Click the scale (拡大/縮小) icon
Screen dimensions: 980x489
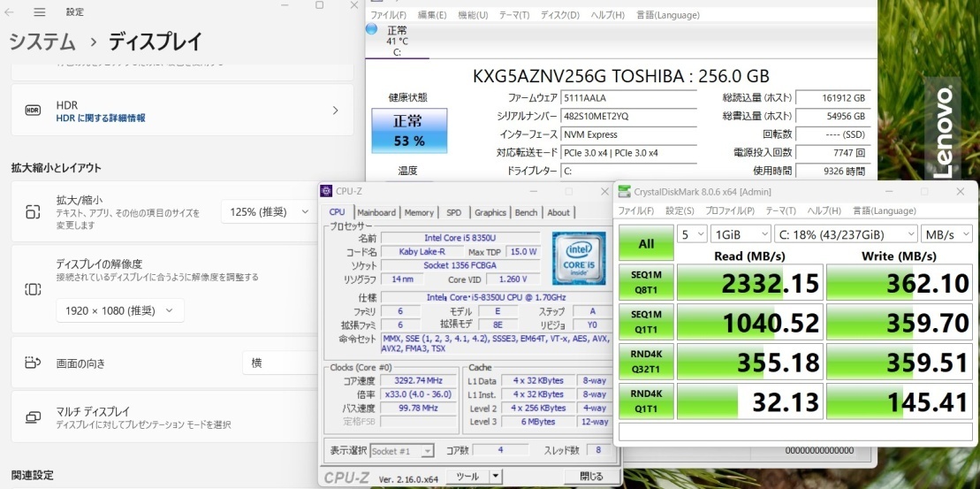(x=33, y=211)
